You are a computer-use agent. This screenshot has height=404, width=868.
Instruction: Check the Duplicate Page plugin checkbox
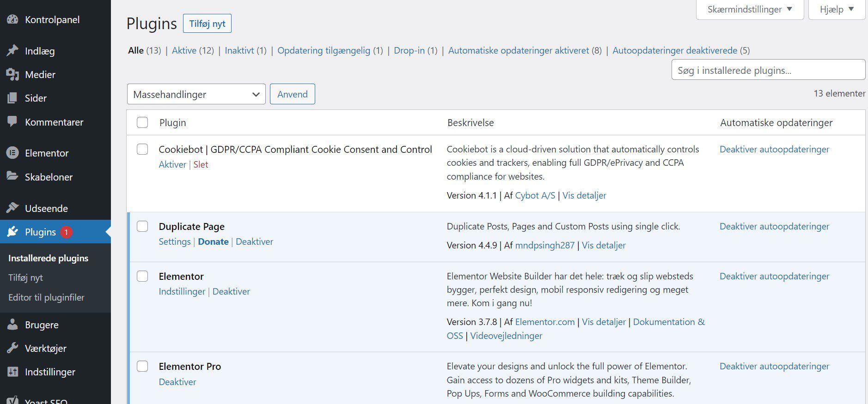tap(142, 226)
